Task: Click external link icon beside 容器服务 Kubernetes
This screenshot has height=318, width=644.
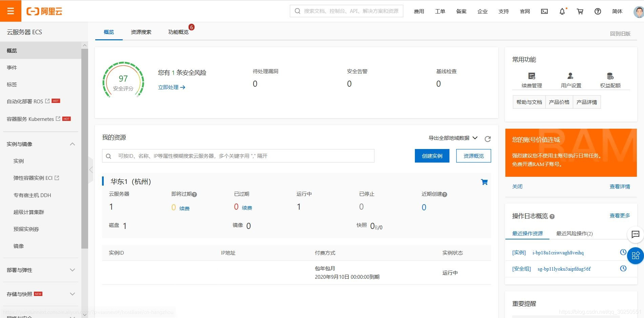Action: [58, 119]
